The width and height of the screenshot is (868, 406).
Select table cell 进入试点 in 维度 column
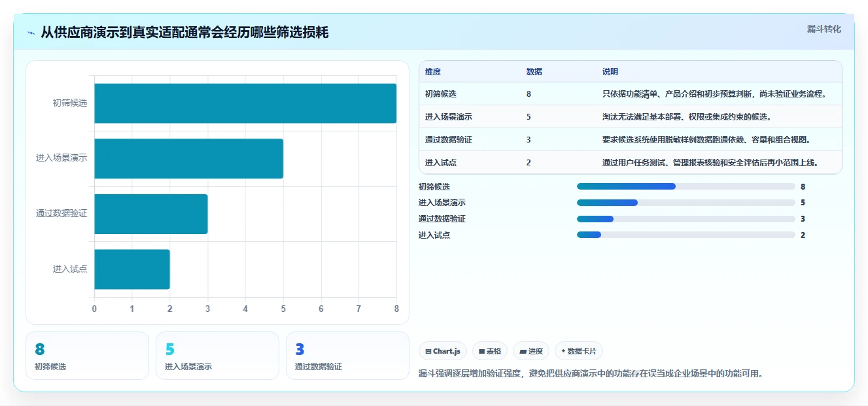tap(441, 163)
